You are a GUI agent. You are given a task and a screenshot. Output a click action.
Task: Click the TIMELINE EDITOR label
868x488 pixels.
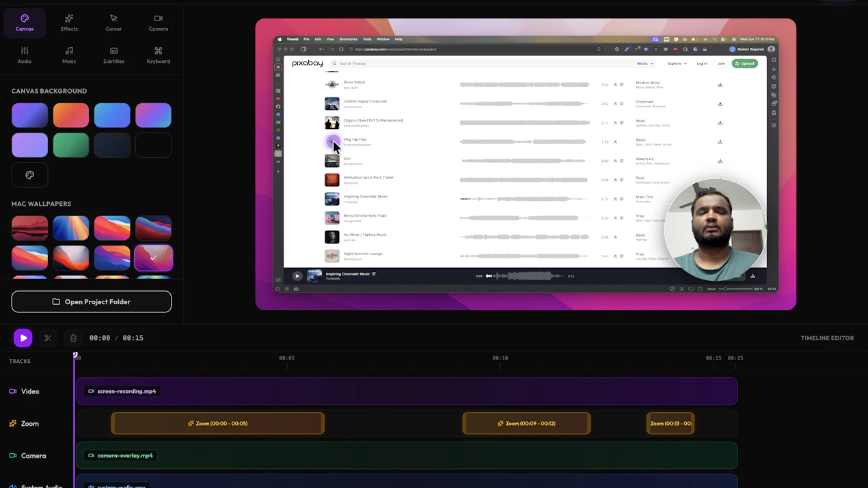coord(827,338)
